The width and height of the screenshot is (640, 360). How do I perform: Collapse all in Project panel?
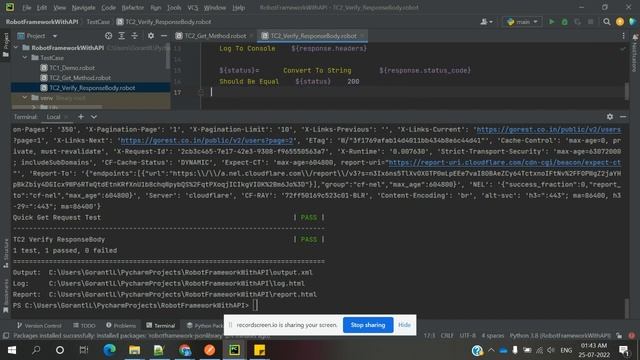(x=134, y=36)
